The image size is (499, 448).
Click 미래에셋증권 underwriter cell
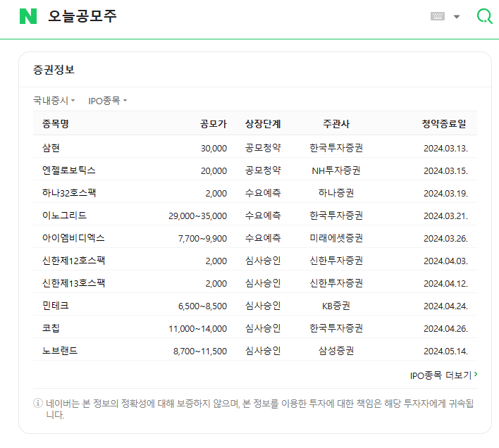(x=336, y=238)
